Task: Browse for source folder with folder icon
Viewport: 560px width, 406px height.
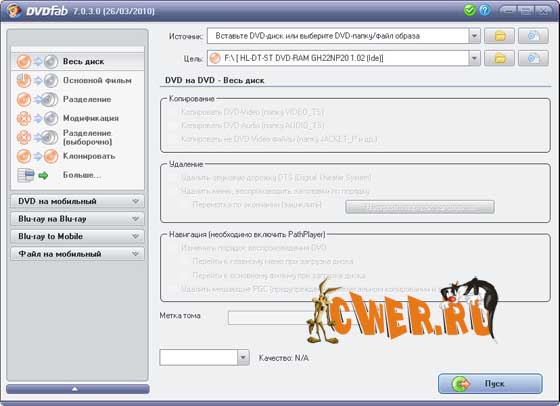Action: point(499,36)
